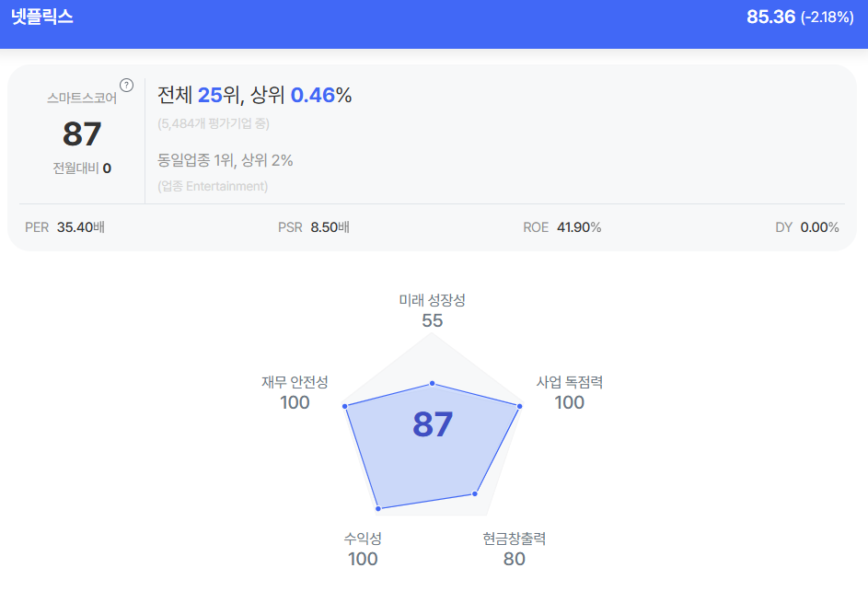Select the PSR 8.50배 metric

[x=313, y=227]
